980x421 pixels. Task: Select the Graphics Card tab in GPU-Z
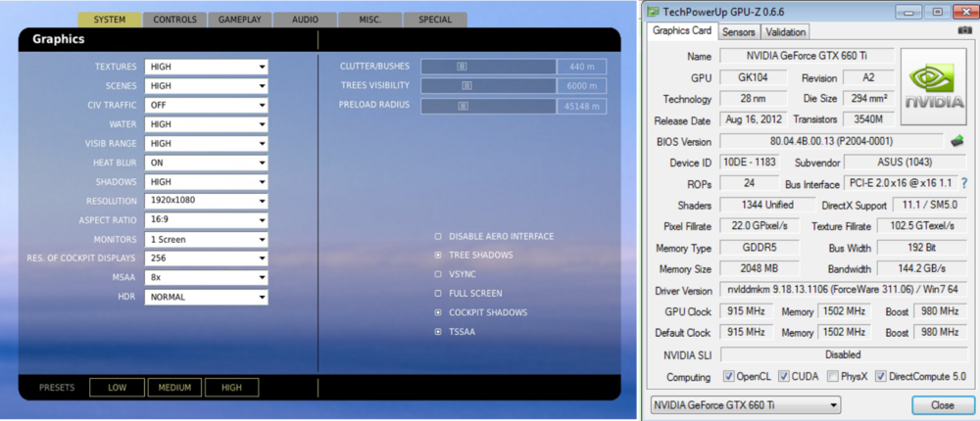coord(682,30)
